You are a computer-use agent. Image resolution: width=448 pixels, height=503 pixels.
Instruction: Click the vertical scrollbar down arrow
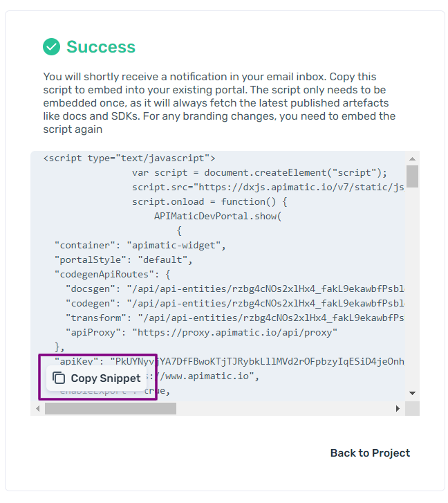pos(412,393)
